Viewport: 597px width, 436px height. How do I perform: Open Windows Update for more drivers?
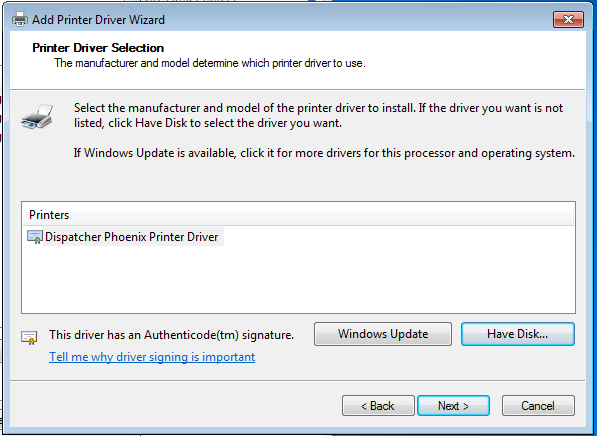point(383,334)
